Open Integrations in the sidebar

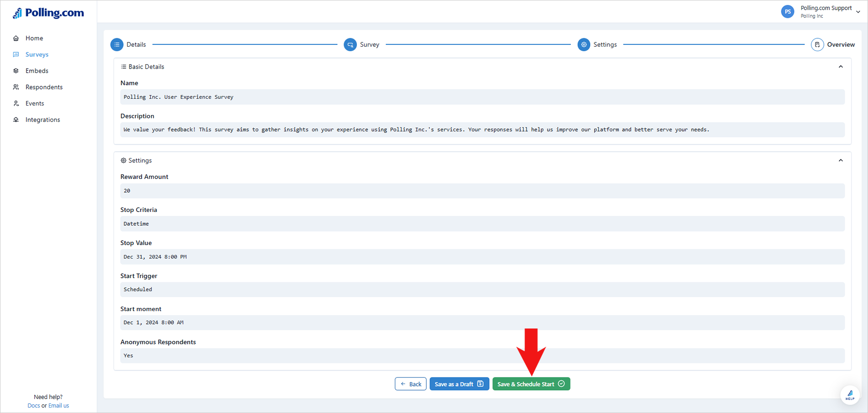click(42, 120)
